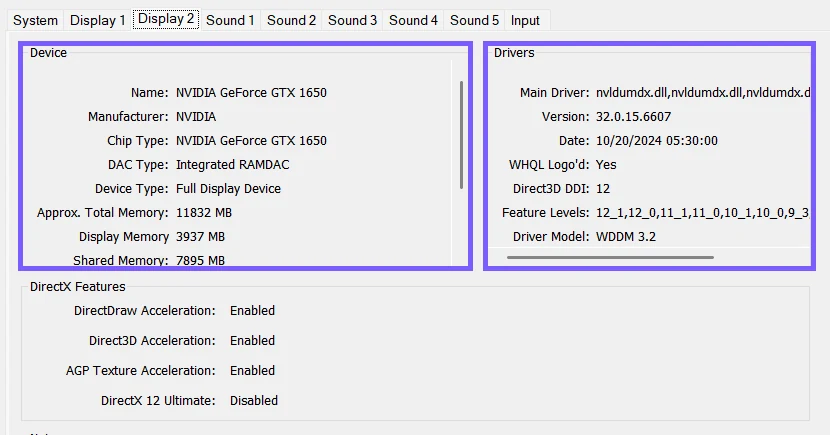Open the Sound 1 tab
This screenshot has width=830, height=435.
pyautogui.click(x=230, y=21)
